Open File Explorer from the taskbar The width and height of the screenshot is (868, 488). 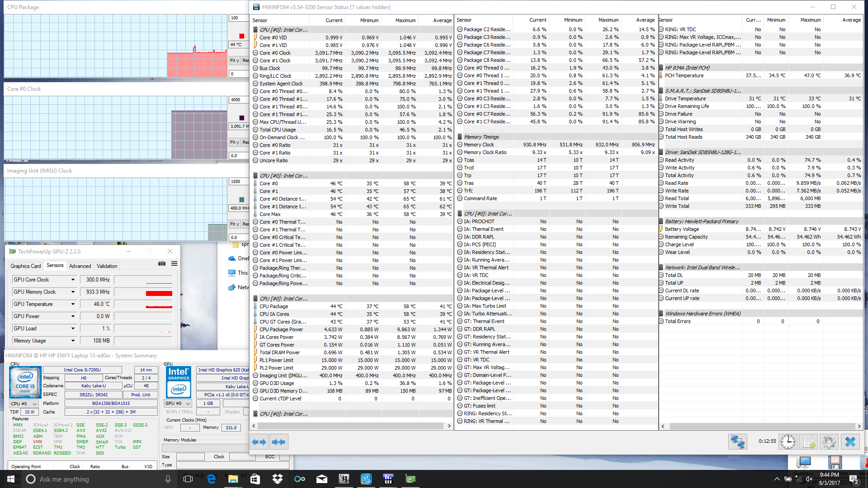click(x=233, y=479)
